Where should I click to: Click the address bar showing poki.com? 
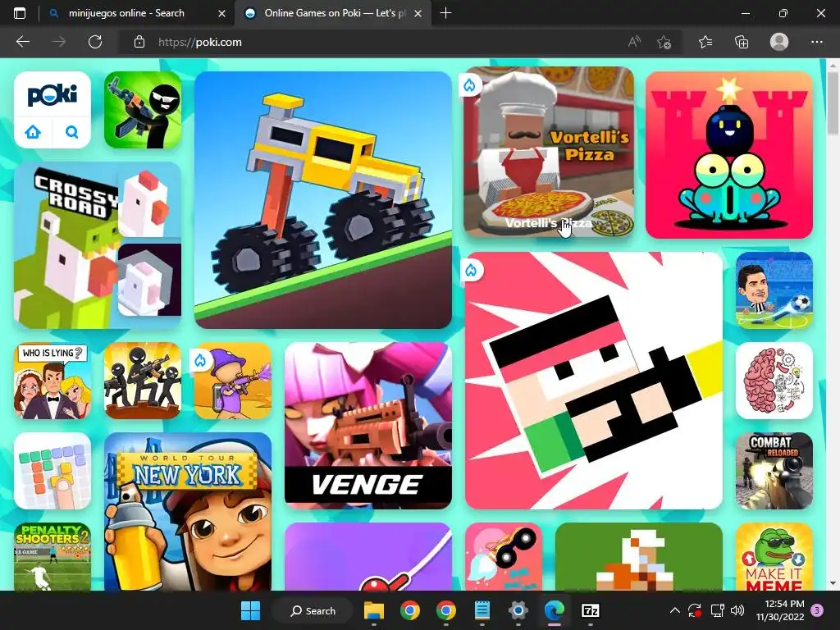tap(375, 42)
